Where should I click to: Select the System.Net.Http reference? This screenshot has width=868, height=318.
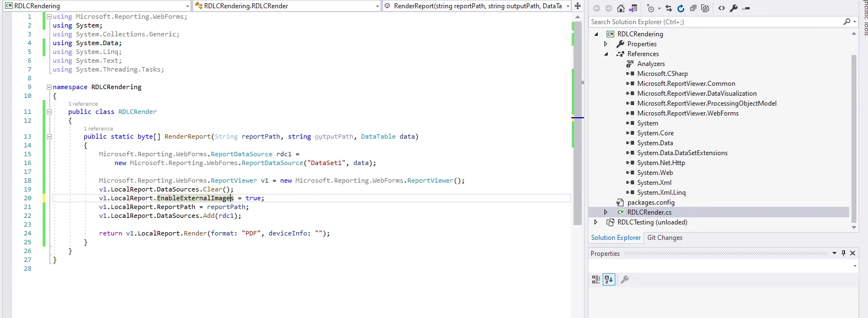(x=661, y=163)
